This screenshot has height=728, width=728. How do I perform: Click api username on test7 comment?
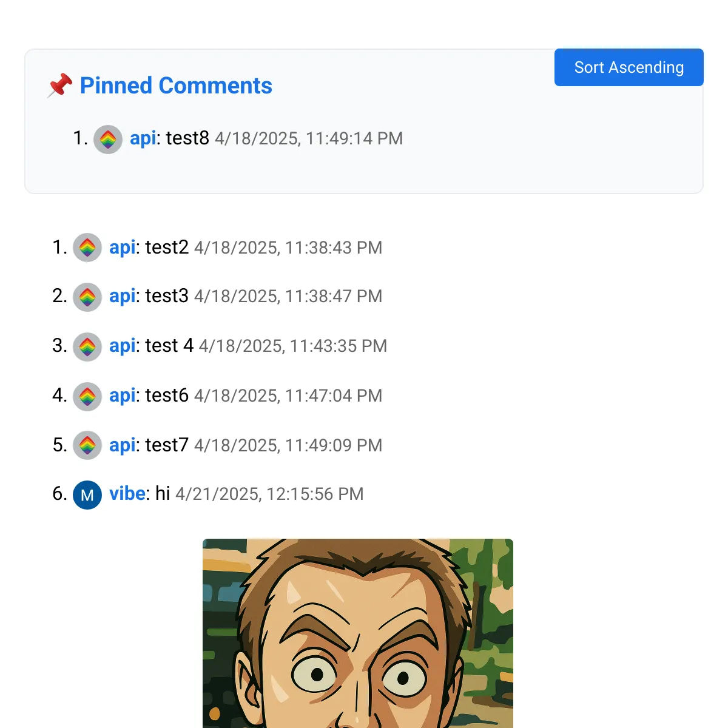click(x=123, y=445)
